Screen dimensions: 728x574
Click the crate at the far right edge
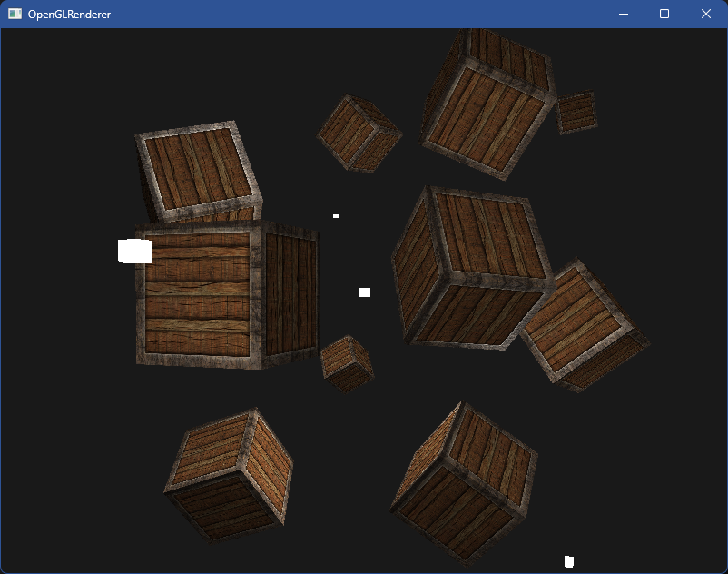point(585,326)
